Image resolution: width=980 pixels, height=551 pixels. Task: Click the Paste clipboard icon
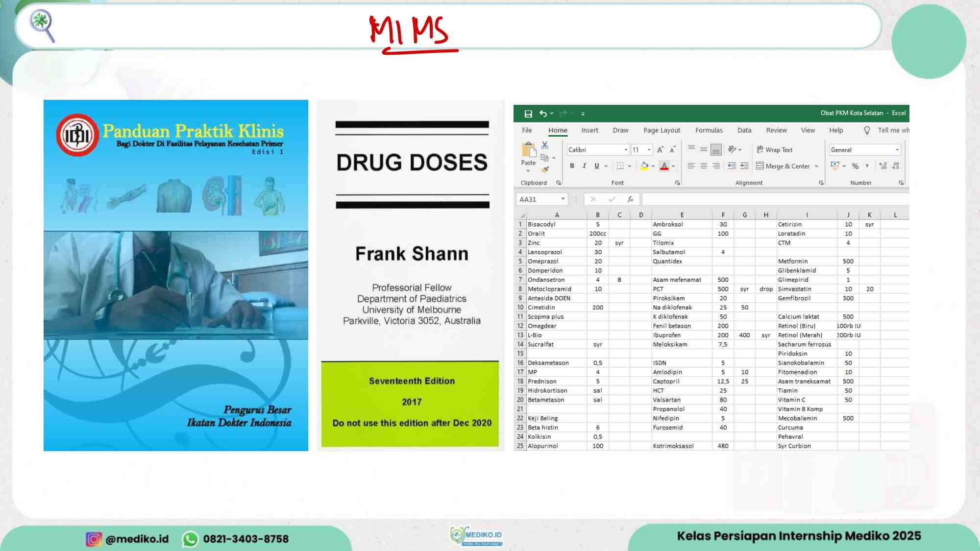(x=528, y=149)
